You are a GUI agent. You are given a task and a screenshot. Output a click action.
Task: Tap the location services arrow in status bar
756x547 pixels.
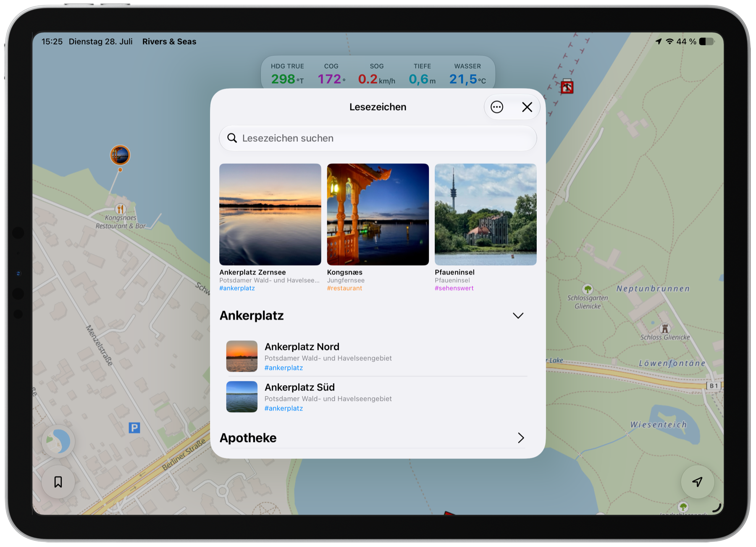click(x=659, y=42)
